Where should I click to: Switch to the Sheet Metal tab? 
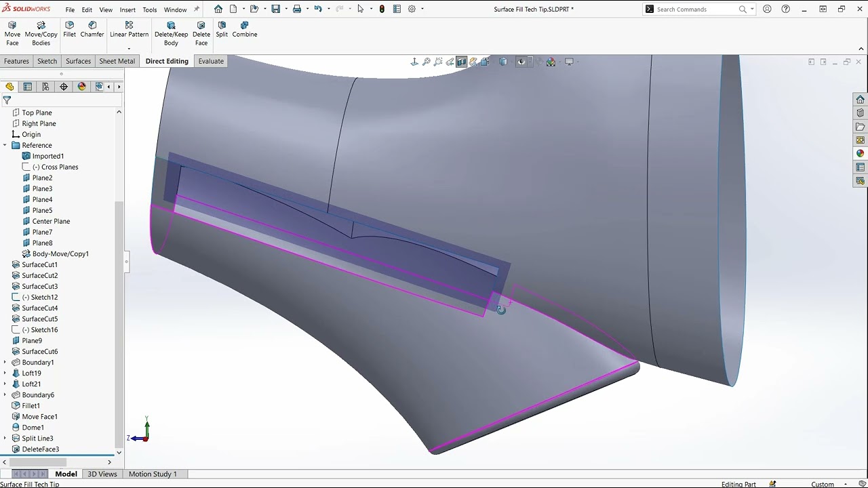117,61
